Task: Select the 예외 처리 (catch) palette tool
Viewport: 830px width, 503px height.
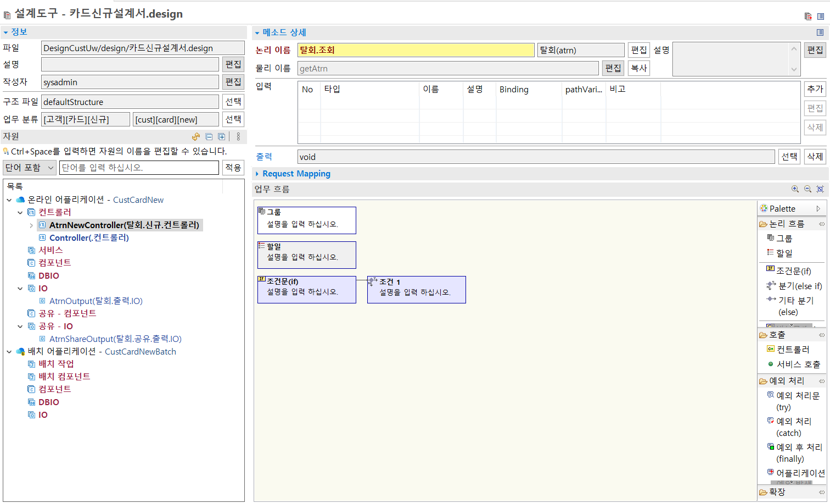Action: (789, 427)
